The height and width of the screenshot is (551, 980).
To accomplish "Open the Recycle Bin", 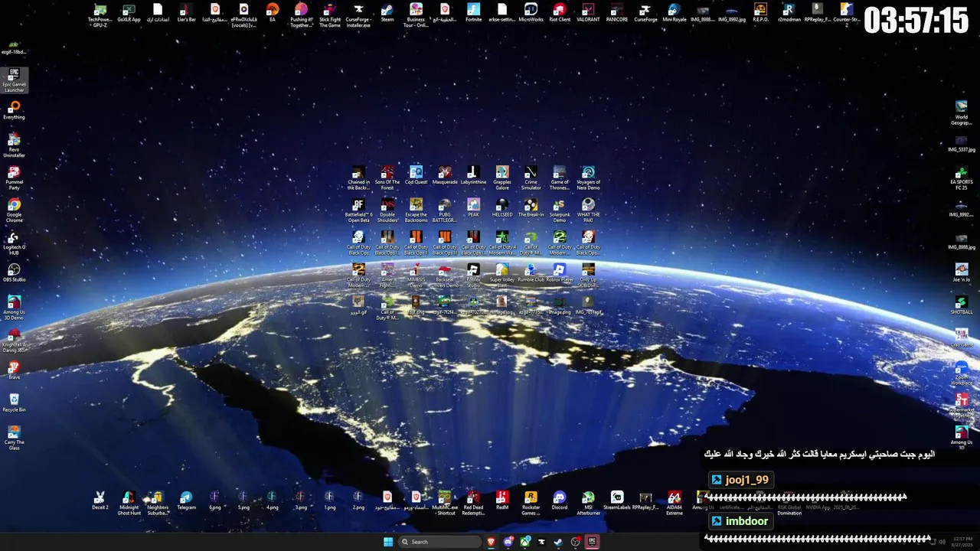I will pyautogui.click(x=14, y=403).
